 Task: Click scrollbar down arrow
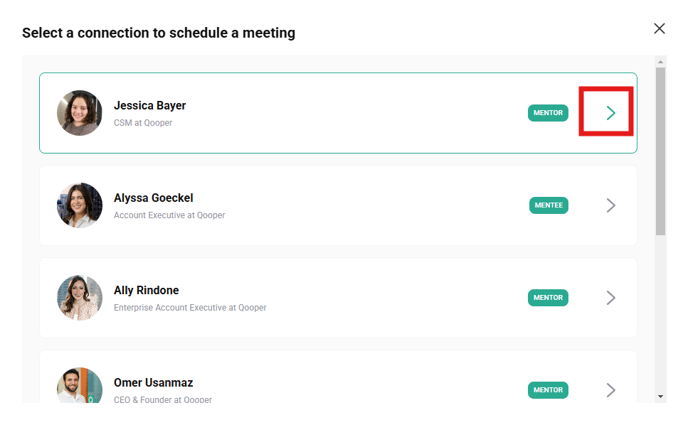pyautogui.click(x=661, y=396)
